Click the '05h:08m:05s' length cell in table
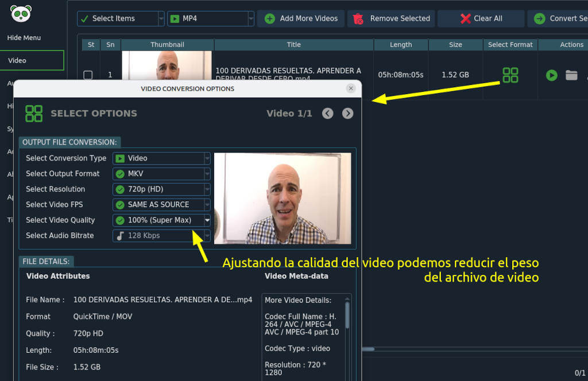The image size is (588, 381). (400, 75)
